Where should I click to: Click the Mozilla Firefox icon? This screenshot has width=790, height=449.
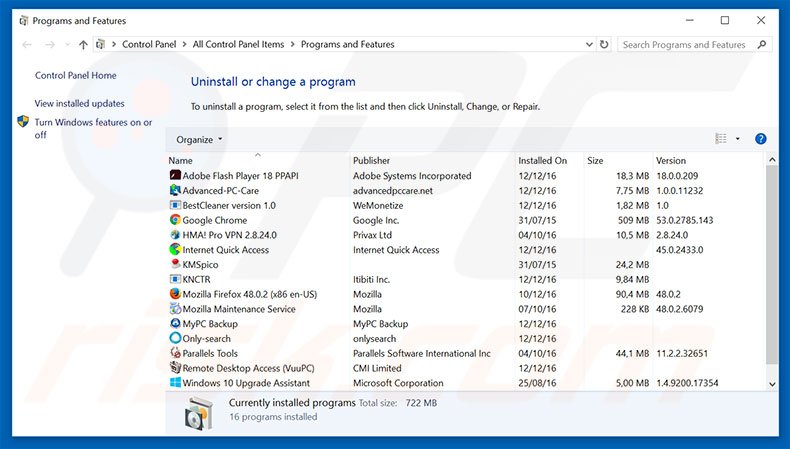pos(175,294)
